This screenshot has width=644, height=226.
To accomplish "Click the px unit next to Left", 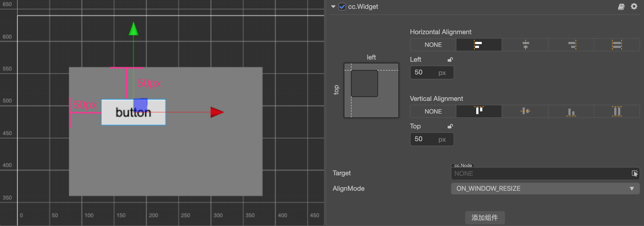I will coord(442,73).
